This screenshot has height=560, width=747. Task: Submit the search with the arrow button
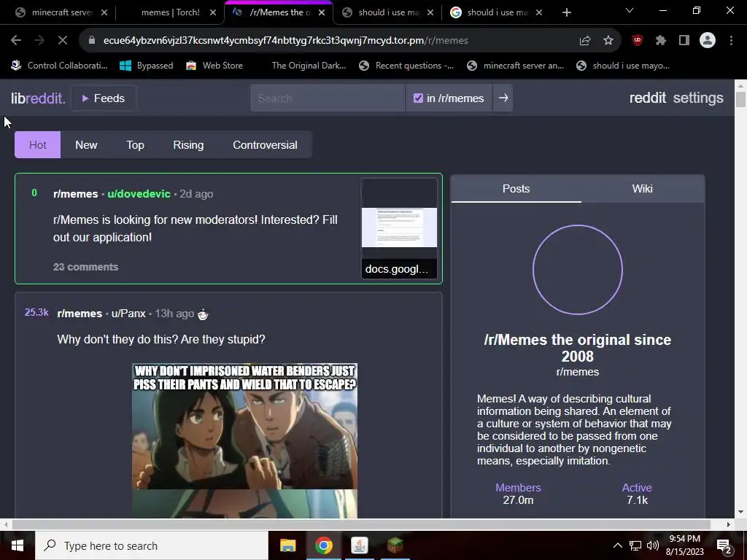pyautogui.click(x=503, y=98)
